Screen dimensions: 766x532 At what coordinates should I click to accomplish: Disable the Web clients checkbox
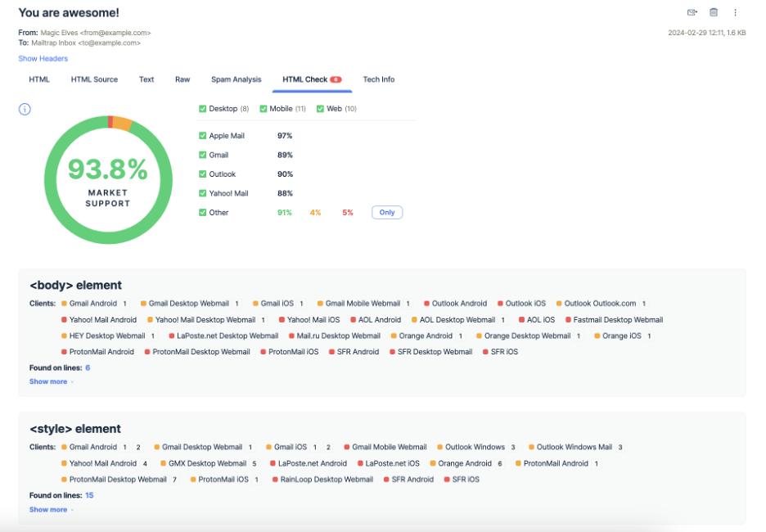pyautogui.click(x=320, y=109)
